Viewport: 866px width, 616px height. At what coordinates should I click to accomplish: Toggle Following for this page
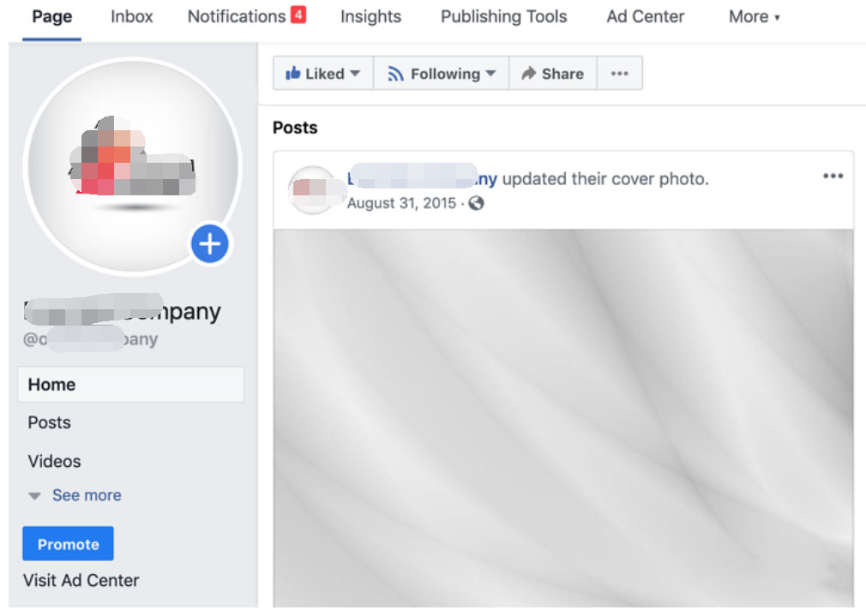coord(439,74)
